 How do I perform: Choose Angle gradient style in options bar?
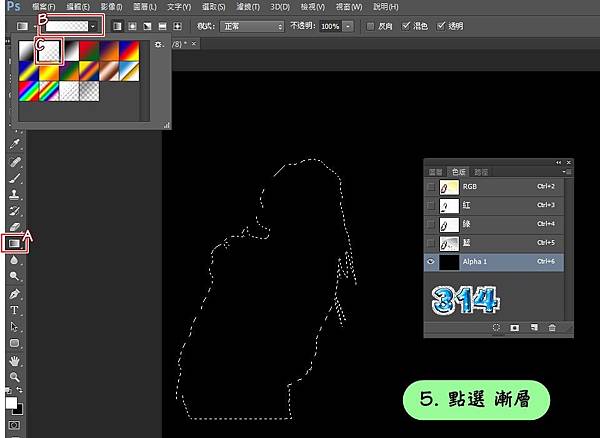click(x=147, y=26)
